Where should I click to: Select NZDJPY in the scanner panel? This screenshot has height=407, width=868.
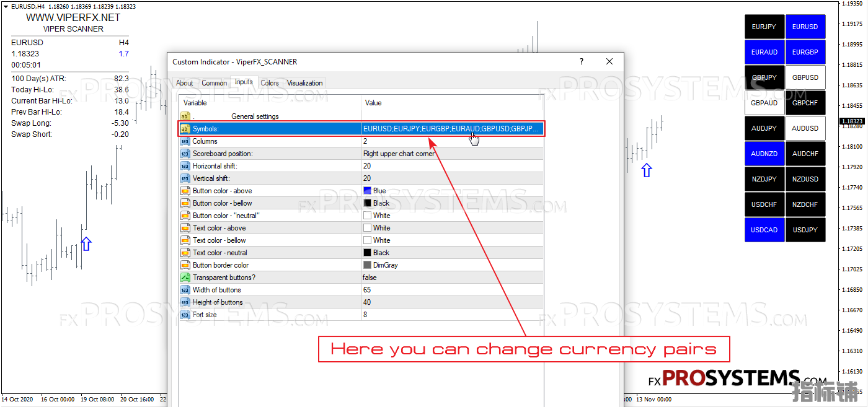pos(764,180)
